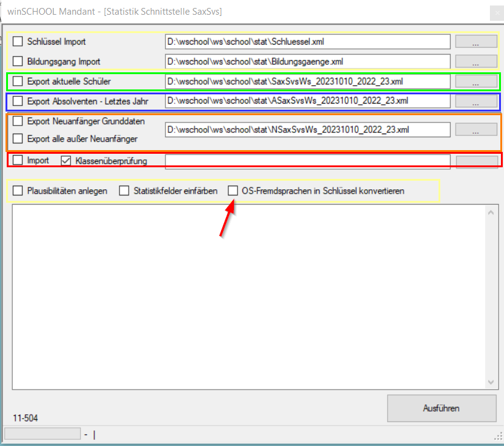This screenshot has width=504, height=446.
Task: Tick OS-Fremdsprachen in Schlüssel konvertieren
Action: pos(233,191)
